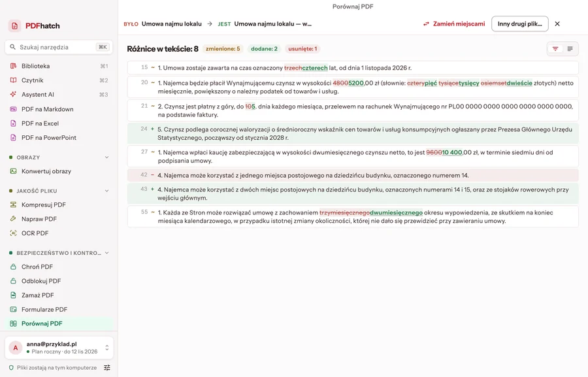Toggle the 'usunięte: 1' filter chip
Viewport: 588px width, 377px height.
302,49
